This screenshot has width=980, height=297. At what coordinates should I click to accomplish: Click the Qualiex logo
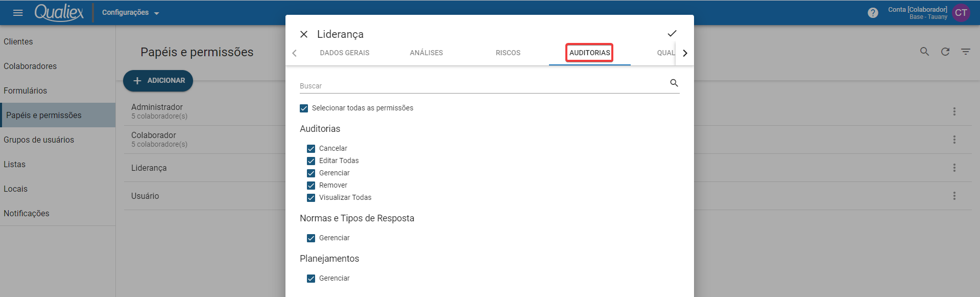click(59, 13)
